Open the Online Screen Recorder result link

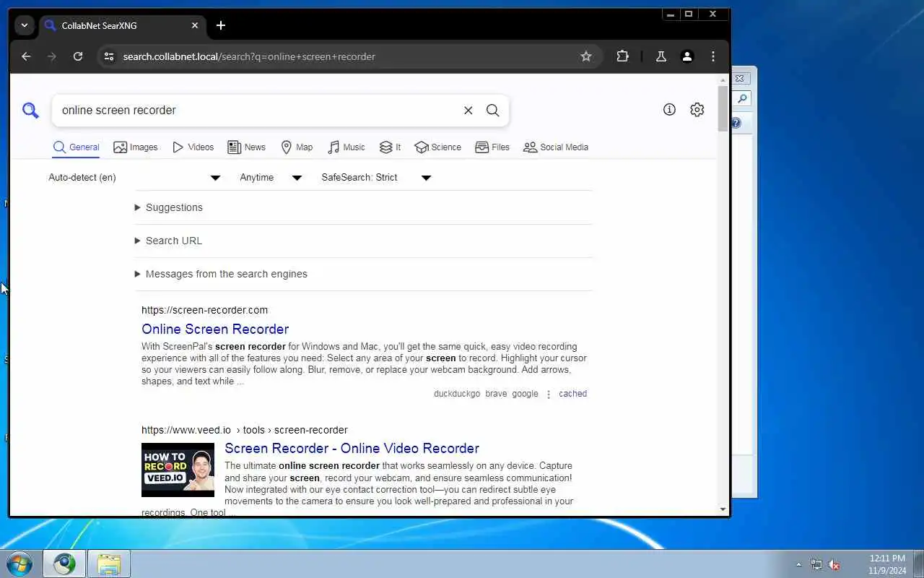(215, 329)
